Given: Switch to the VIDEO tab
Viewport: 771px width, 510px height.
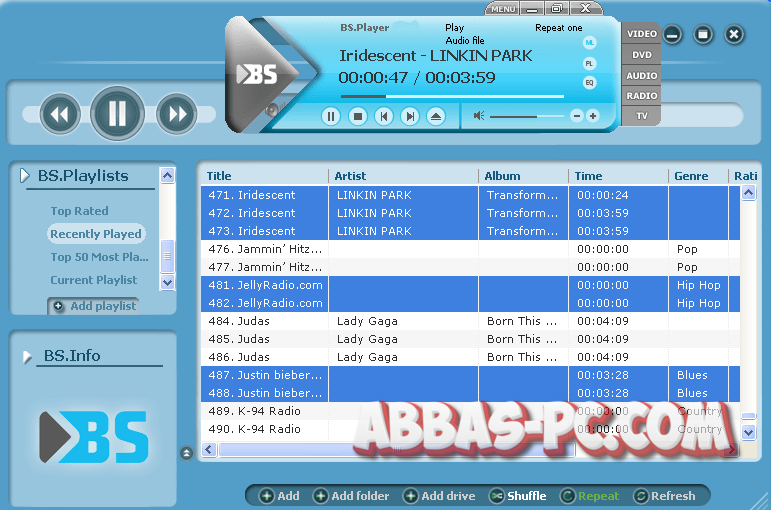Looking at the screenshot, I should tap(641, 33).
